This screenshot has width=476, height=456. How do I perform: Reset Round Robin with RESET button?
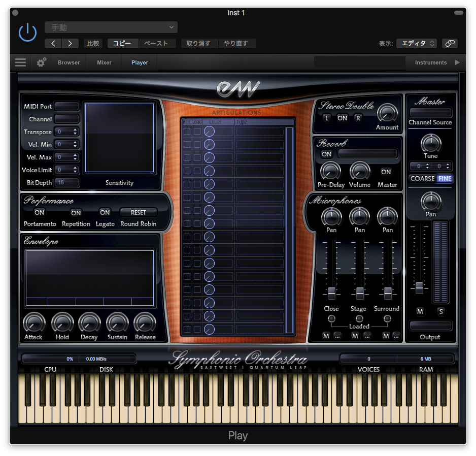click(139, 212)
